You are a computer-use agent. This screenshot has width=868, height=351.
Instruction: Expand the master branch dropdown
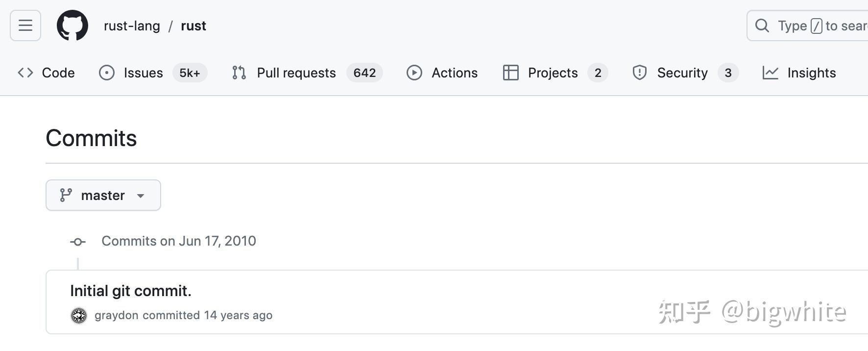[103, 196]
